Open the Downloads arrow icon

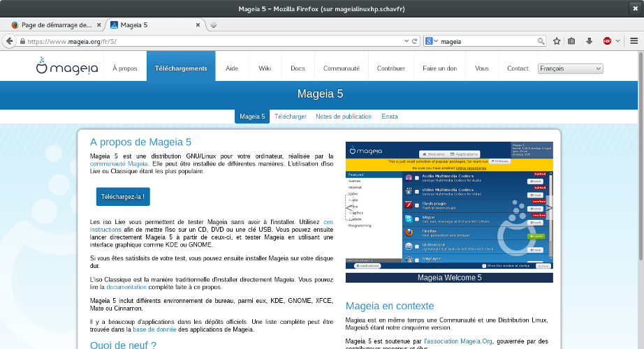(589, 41)
